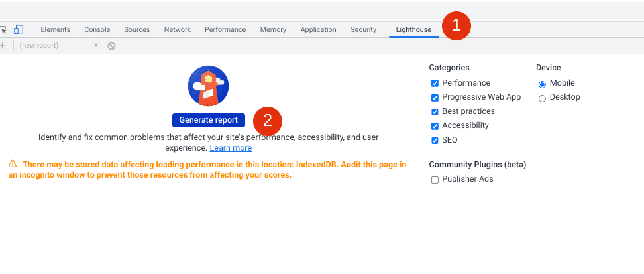Click the orange warning triangle icon
The width and height of the screenshot is (644, 274).
point(13,164)
